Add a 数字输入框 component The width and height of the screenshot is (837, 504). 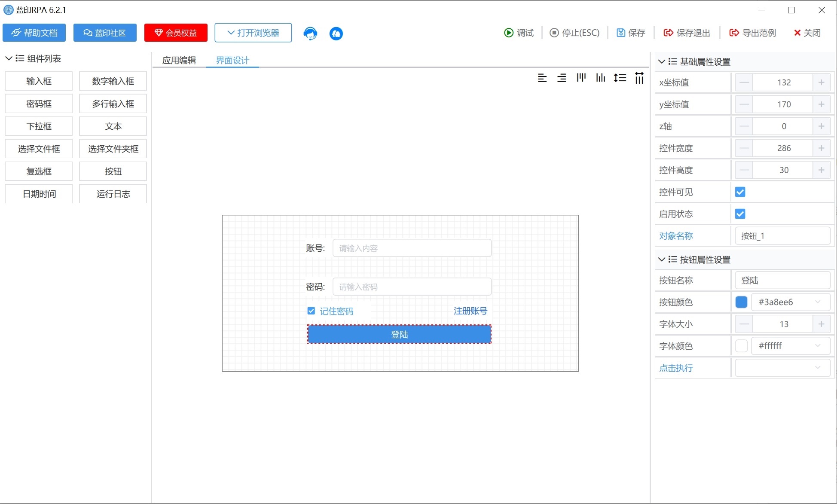pyautogui.click(x=113, y=81)
